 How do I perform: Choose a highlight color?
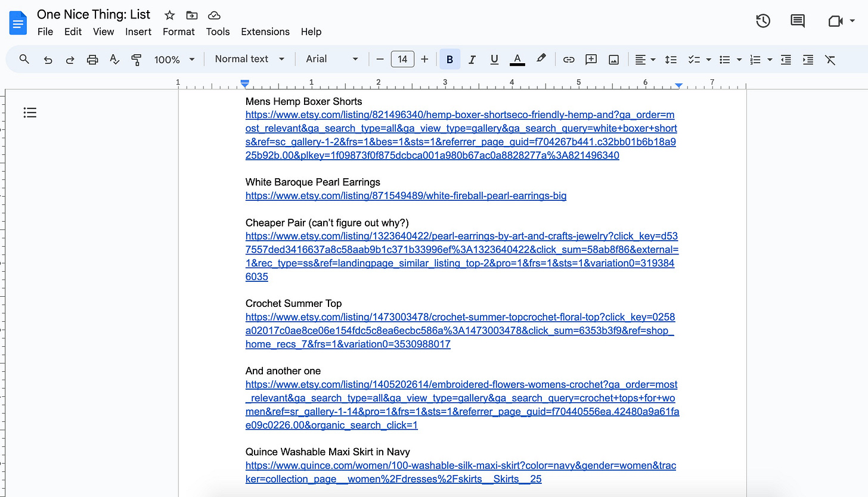(541, 59)
